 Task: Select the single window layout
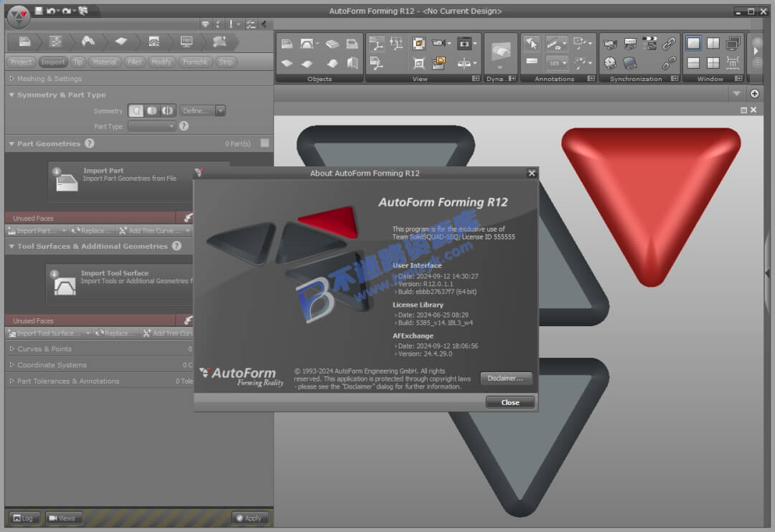[x=693, y=44]
